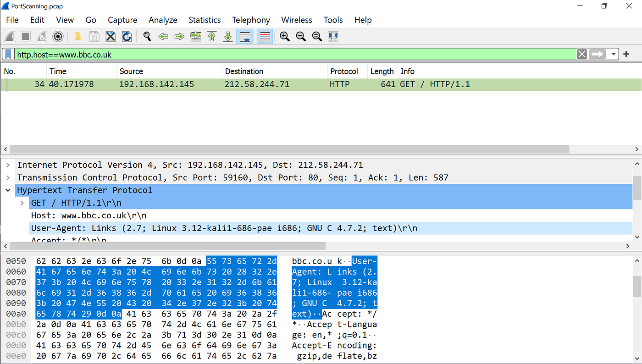This screenshot has height=364, width=642.
Task: Open the Go menu
Action: pos(91,20)
